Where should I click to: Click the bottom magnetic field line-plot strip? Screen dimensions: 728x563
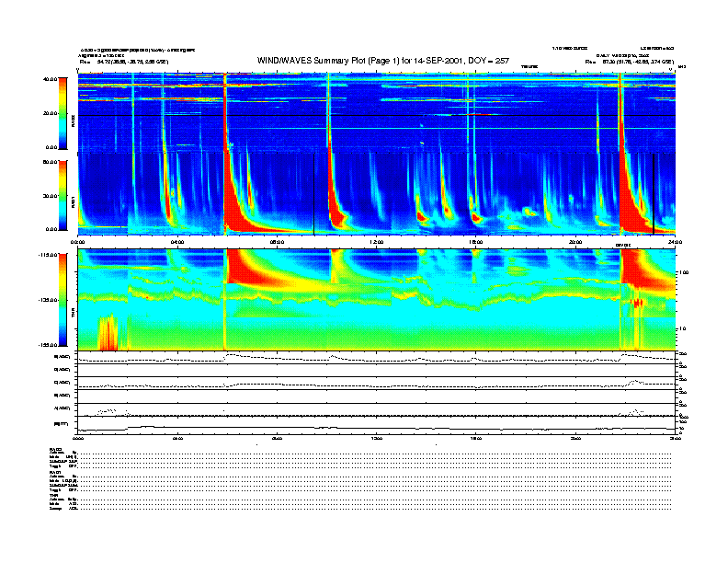(x=377, y=426)
